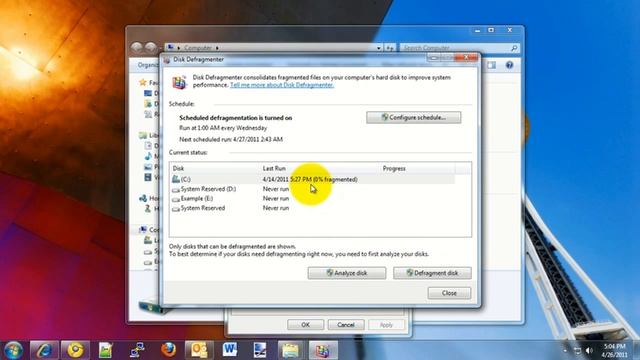Click the Disk Defragmenter title bar icon
Screen dimensions: 640x360
pos(167,60)
